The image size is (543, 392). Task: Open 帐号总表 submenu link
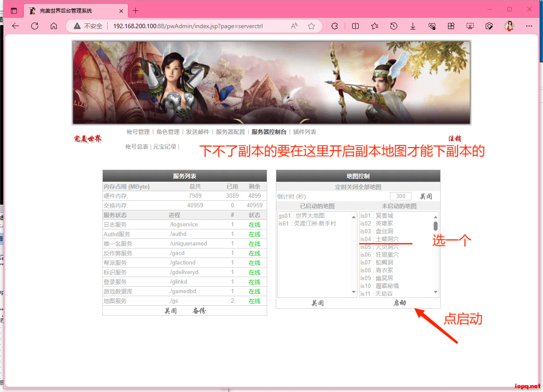point(137,147)
